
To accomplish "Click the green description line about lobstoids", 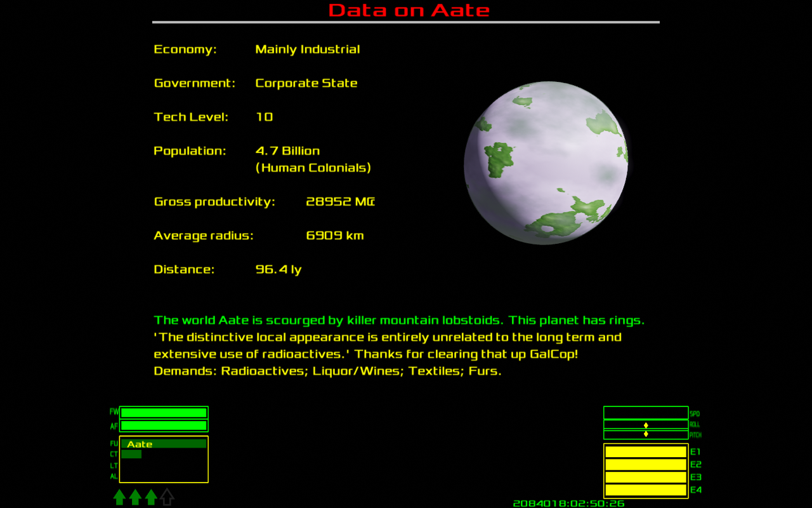I will coord(399,321).
